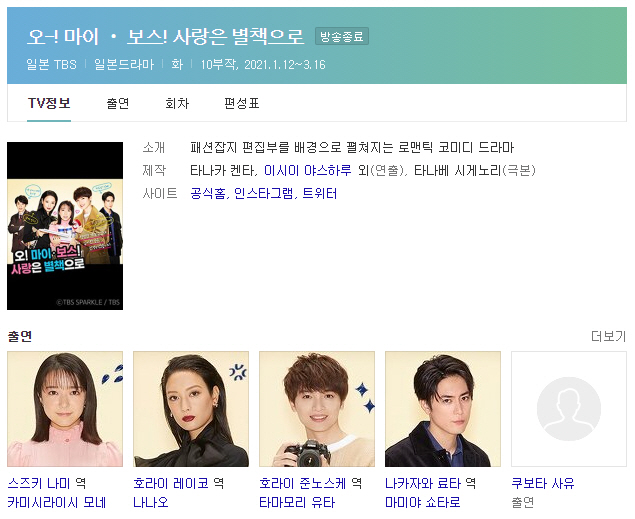Click the 마미야 쇼타로 cast photo

coord(443,409)
